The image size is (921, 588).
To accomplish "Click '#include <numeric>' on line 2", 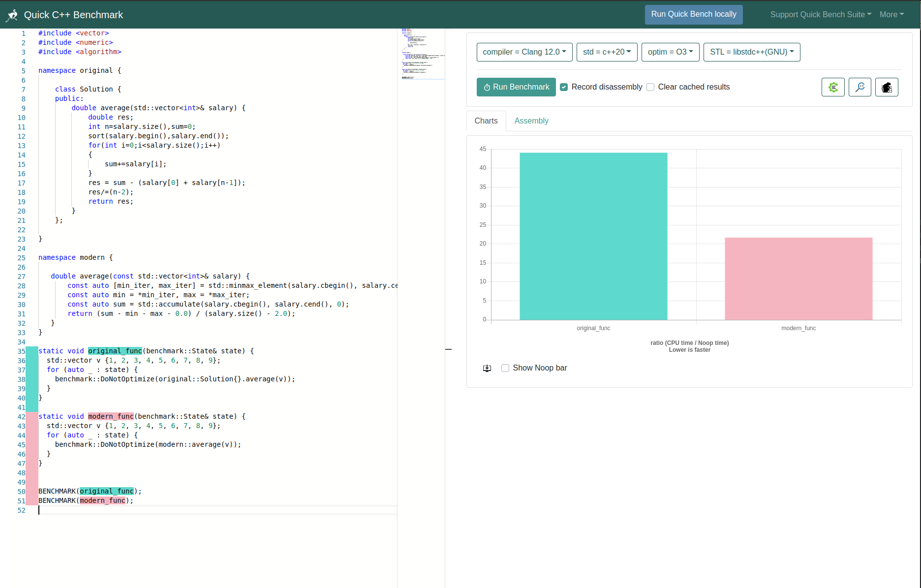I will (76, 42).
